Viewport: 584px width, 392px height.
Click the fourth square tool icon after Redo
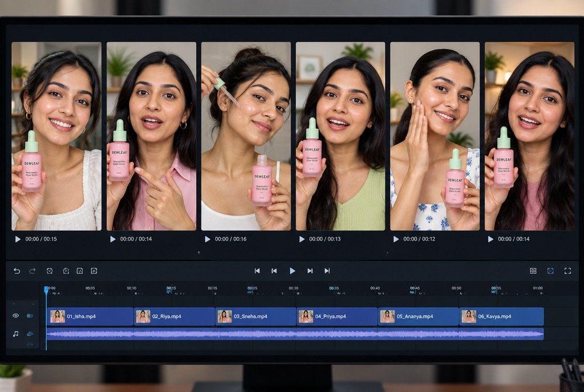94,271
